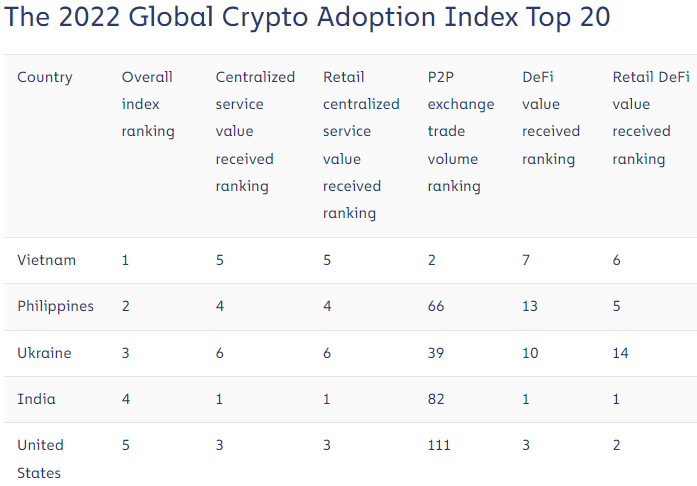Click the table title heading text

(307, 19)
